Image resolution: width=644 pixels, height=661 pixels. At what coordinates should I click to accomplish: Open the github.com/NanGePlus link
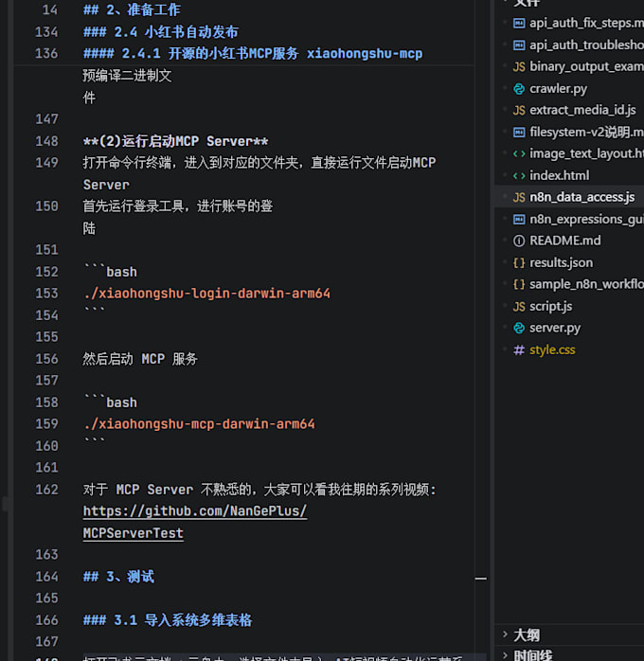(x=195, y=511)
